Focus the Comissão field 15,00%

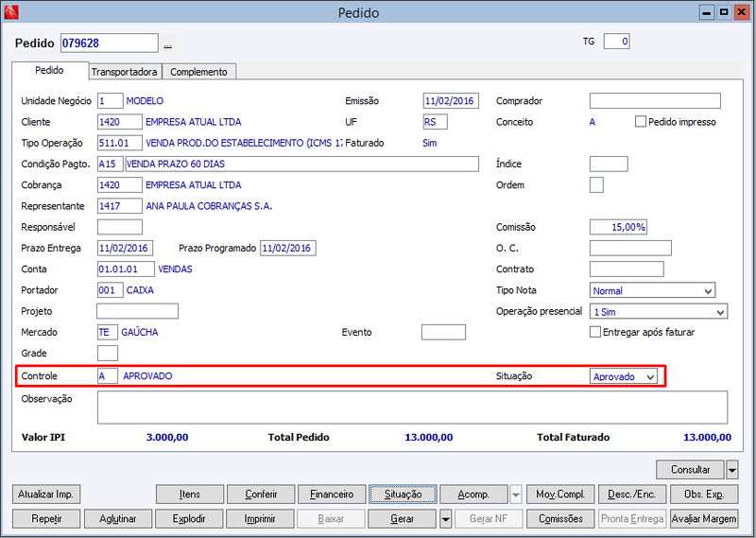pos(618,227)
